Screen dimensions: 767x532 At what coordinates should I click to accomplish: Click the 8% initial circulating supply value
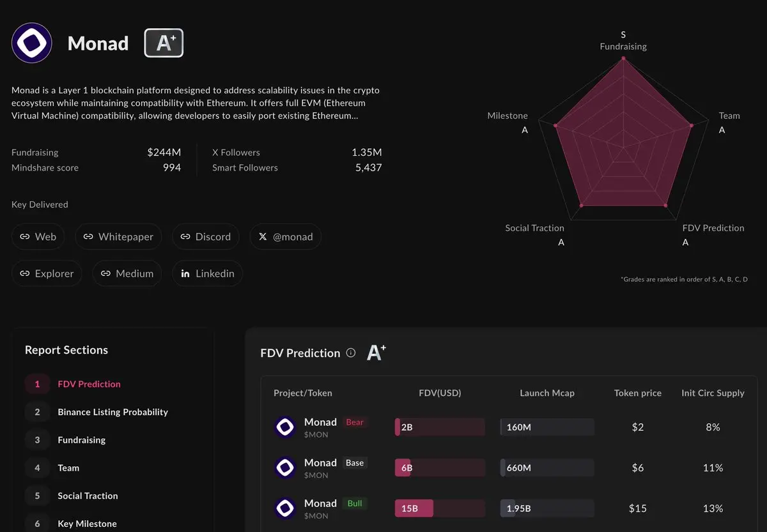tap(713, 427)
